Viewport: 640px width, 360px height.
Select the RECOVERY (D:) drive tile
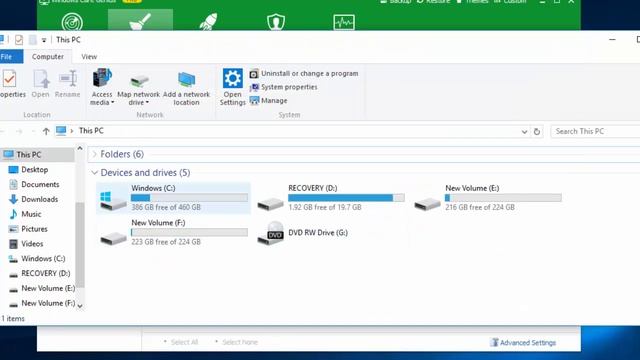331,198
